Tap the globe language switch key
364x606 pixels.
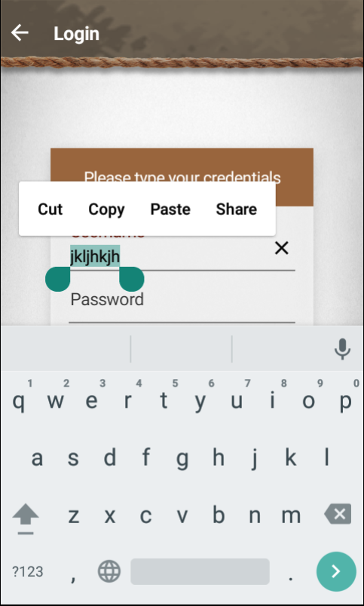(109, 571)
